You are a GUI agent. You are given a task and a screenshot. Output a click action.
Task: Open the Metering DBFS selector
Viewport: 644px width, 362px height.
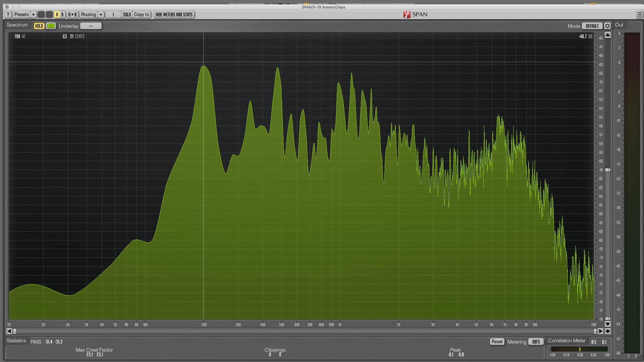(536, 342)
